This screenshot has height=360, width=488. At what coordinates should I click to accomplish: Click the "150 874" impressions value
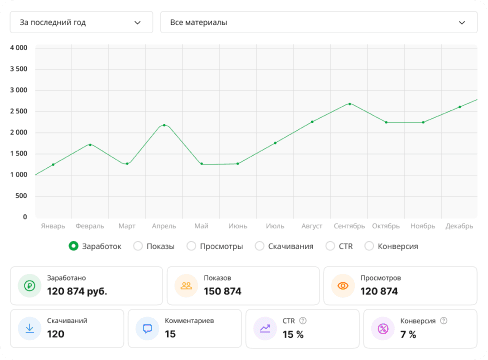click(222, 292)
